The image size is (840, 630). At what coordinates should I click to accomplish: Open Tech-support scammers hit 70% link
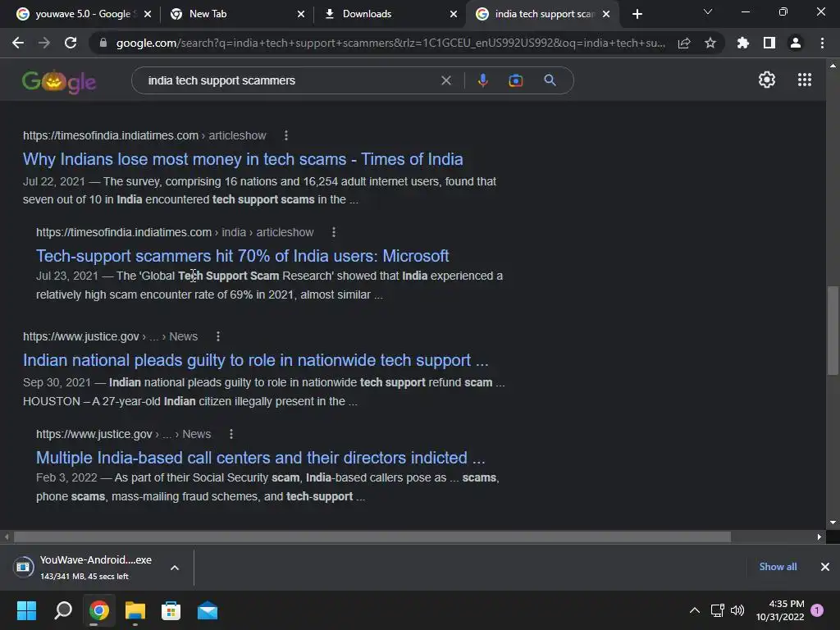coord(242,256)
